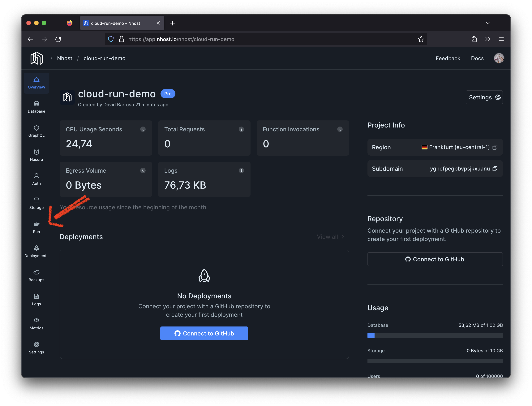Click the blue Connect to GitHub button

point(204,333)
